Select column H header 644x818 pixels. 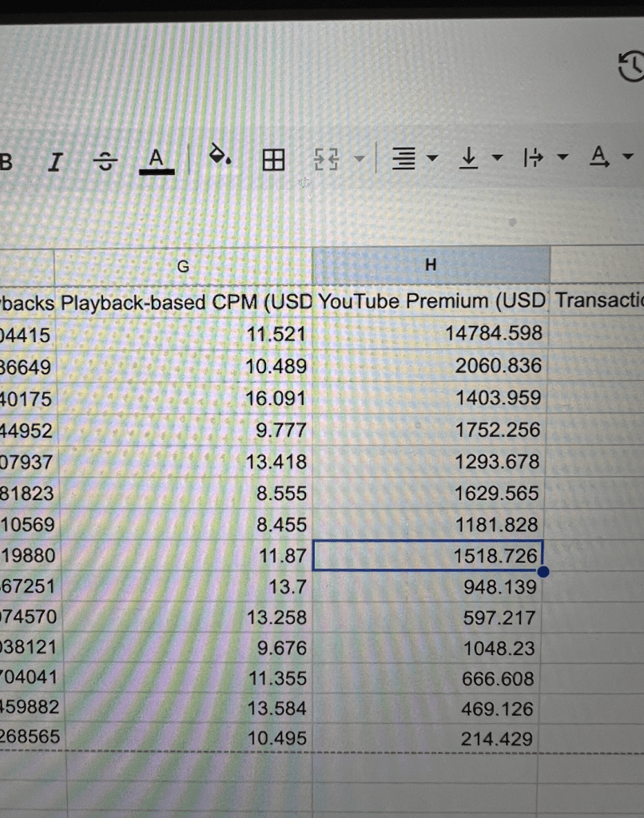point(431,265)
